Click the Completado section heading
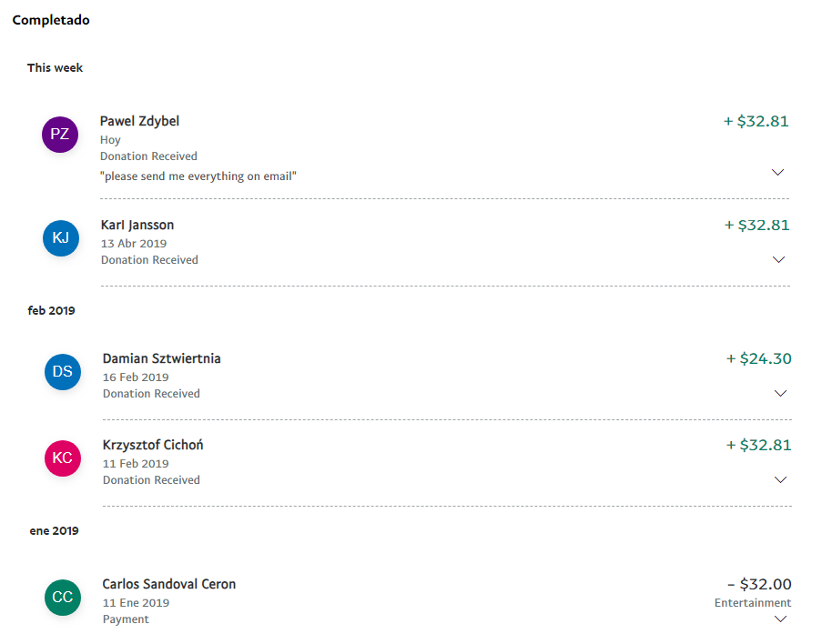The image size is (832, 644). [51, 20]
